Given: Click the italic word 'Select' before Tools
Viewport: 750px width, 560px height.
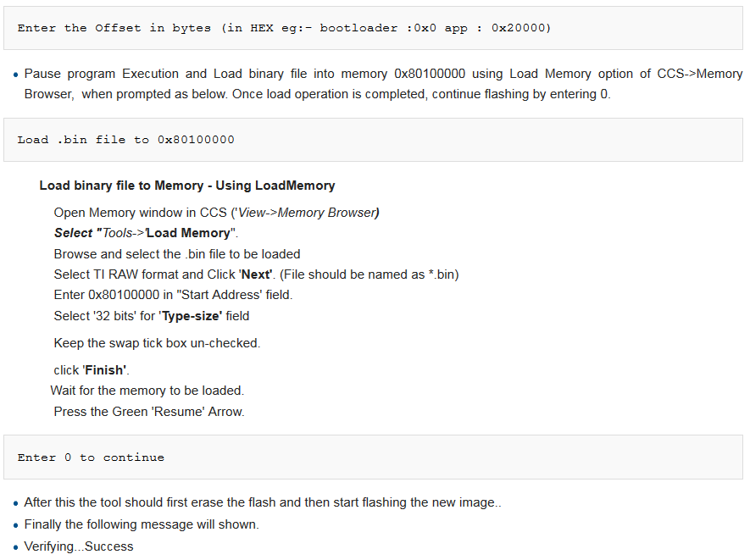Looking at the screenshot, I should 73,233.
